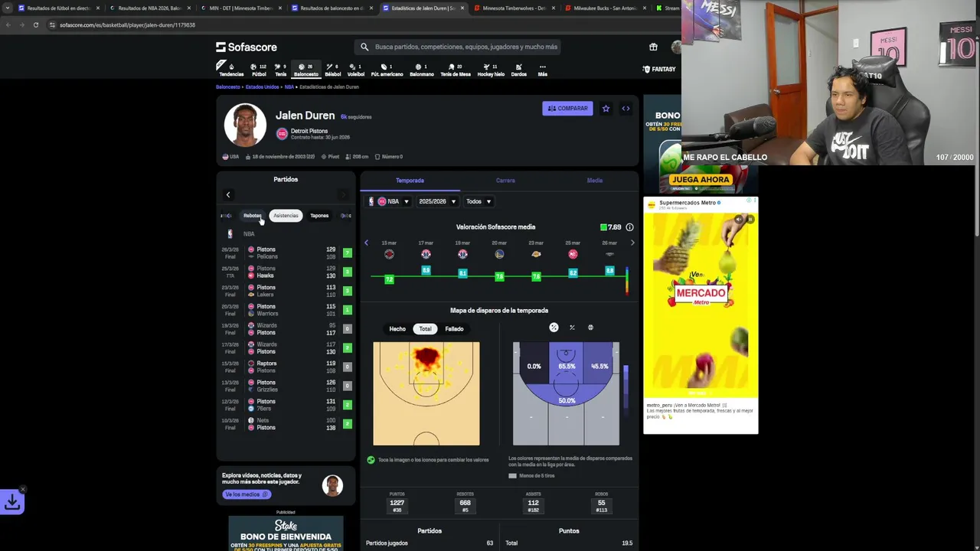Image resolution: width=980 pixels, height=551 pixels.
Task: Open the Fút. americano sport icon
Action: pos(387,70)
